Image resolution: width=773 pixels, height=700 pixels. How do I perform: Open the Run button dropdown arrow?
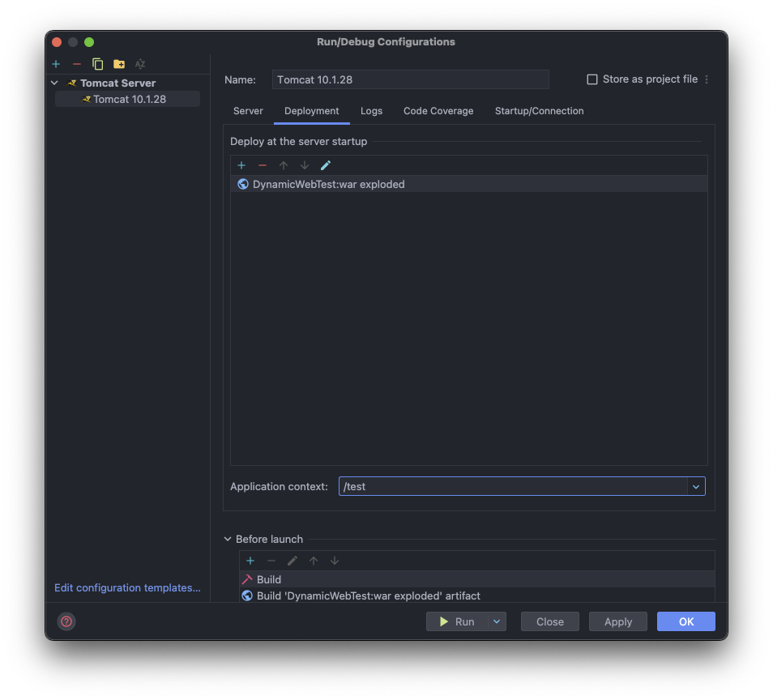(497, 622)
